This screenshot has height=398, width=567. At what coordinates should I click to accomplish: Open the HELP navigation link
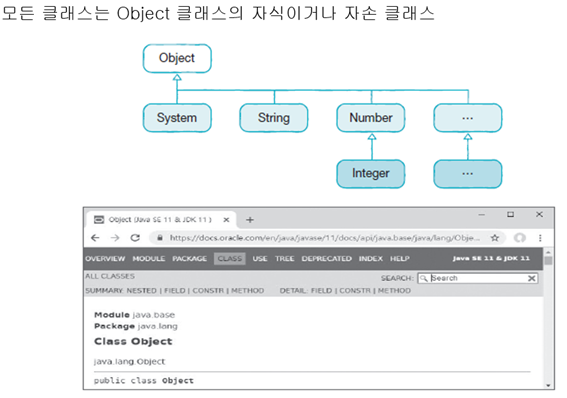(x=400, y=258)
